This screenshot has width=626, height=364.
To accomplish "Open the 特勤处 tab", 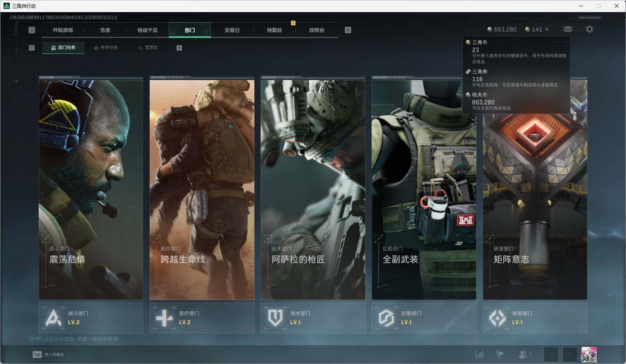I will coord(274,30).
